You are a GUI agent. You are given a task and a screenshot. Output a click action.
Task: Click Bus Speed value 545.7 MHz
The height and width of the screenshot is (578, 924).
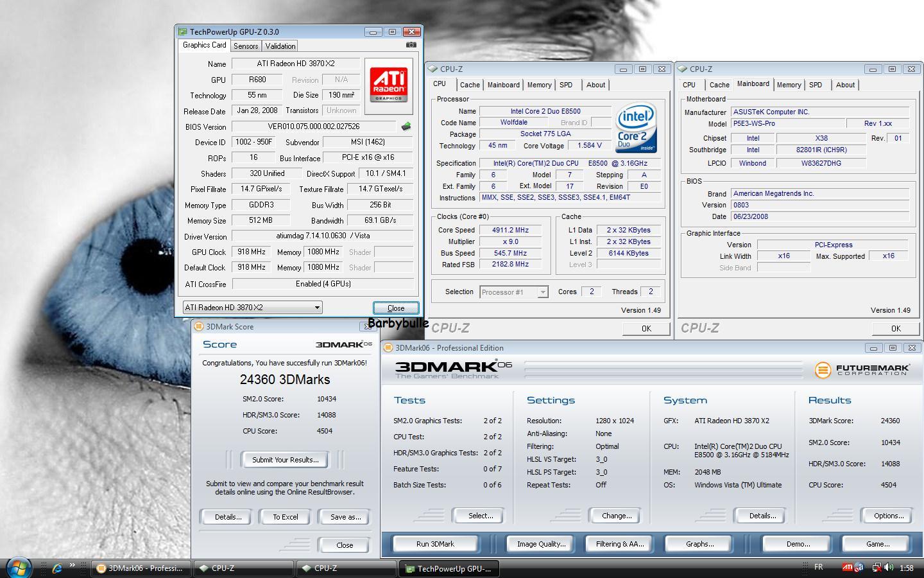tap(511, 253)
